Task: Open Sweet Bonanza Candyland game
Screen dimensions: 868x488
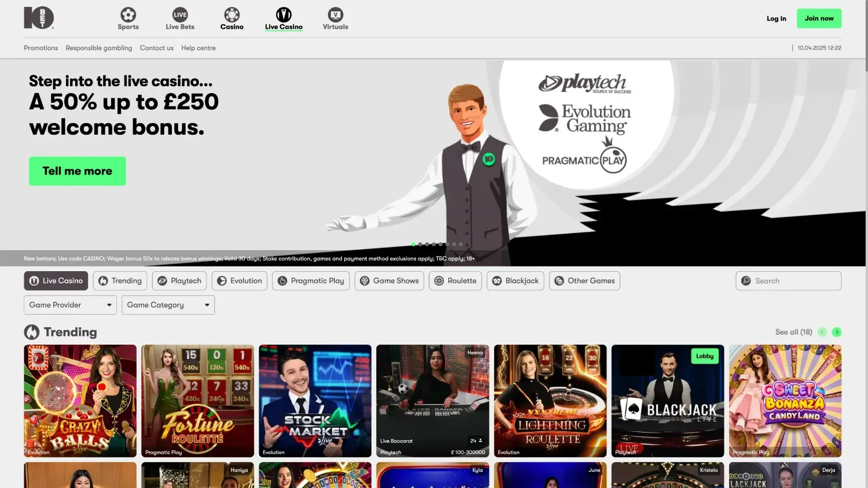Action: coord(785,401)
